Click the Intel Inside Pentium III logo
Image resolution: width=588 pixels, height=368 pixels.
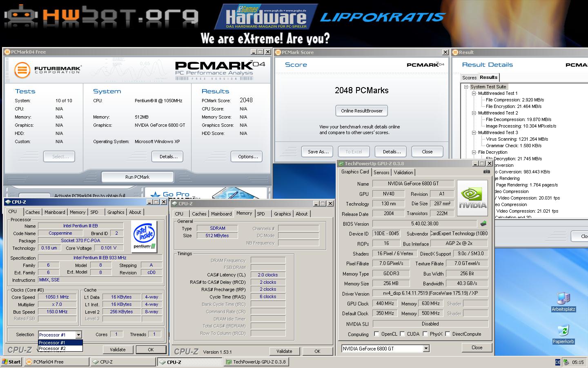(145, 236)
